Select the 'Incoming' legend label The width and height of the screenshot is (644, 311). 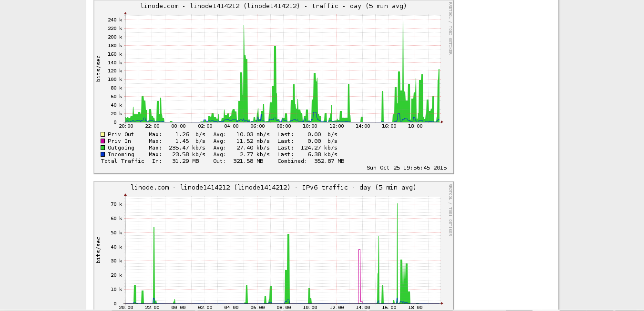pyautogui.click(x=121, y=154)
